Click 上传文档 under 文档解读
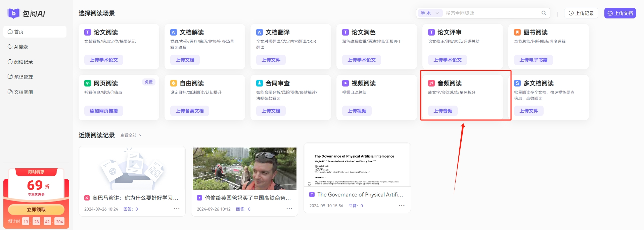The image size is (644, 230). 185,60
